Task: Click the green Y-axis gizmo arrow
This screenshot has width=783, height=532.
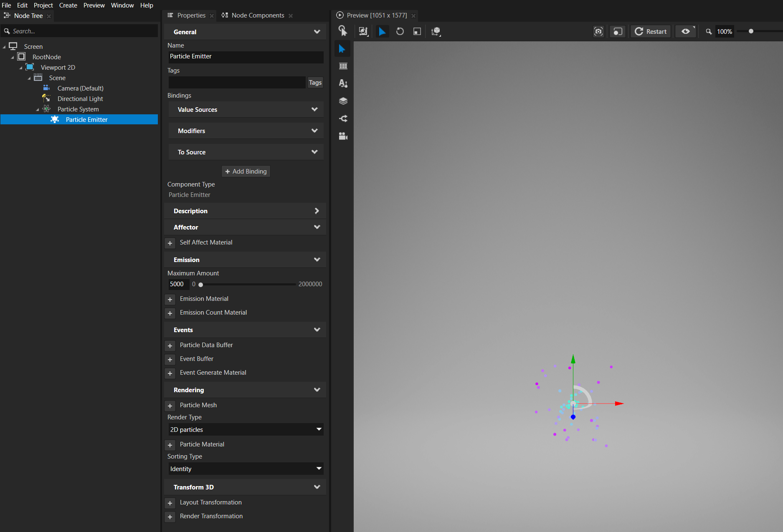Action: click(573, 359)
